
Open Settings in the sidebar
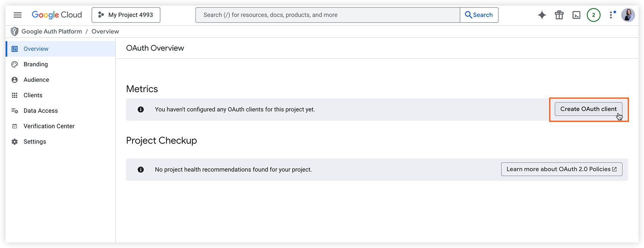(61, 141)
